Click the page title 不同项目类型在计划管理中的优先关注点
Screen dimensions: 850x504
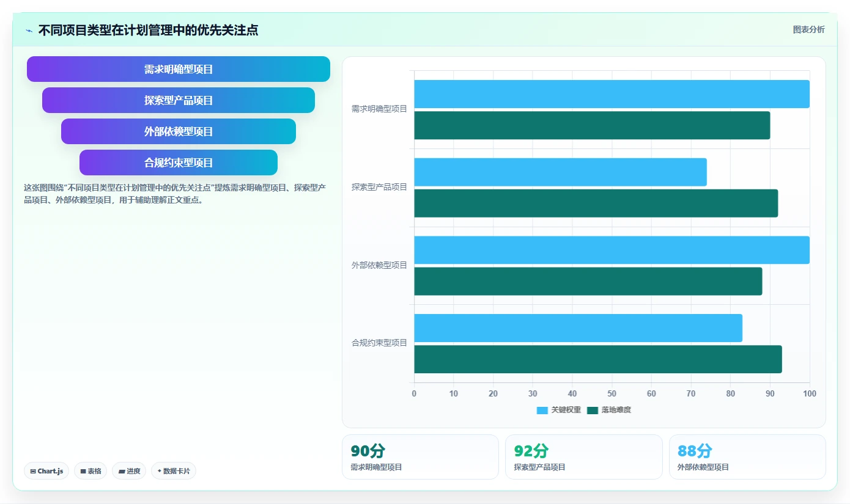coord(148,30)
